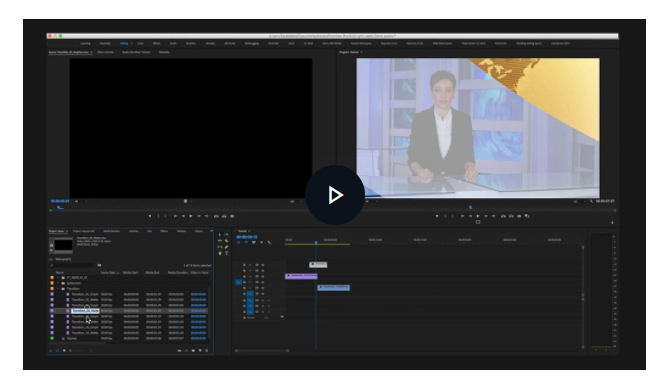Switch to the Effect Controls tab
The width and height of the screenshot is (664, 384).
[105, 52]
